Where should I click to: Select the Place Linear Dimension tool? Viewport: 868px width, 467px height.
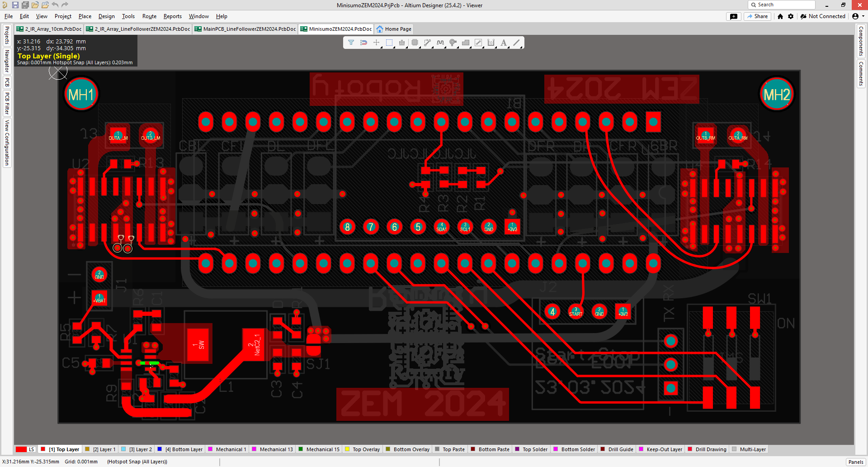[491, 43]
